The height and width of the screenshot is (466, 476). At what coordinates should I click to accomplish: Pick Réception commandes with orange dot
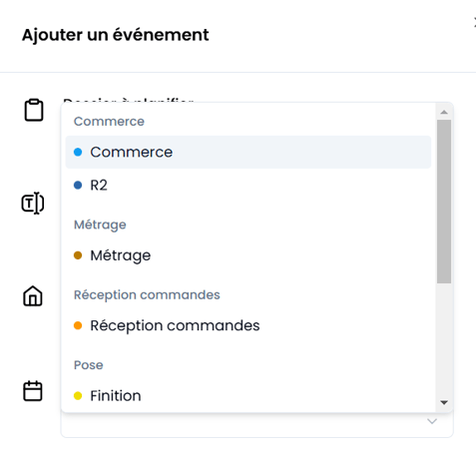coord(248,325)
